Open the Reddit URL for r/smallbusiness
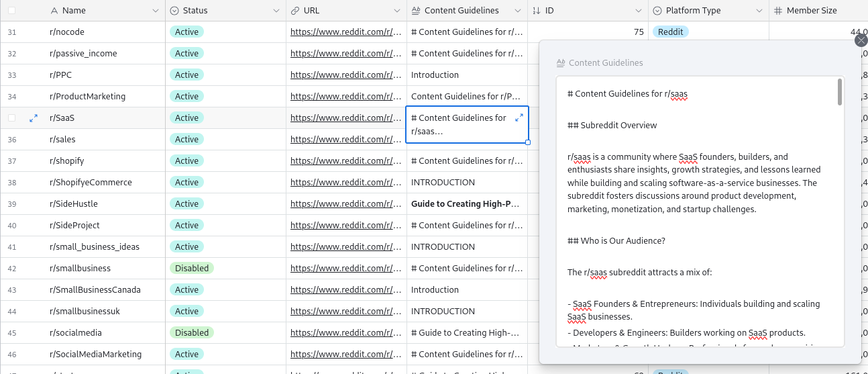Image resolution: width=868 pixels, height=374 pixels. click(346, 268)
